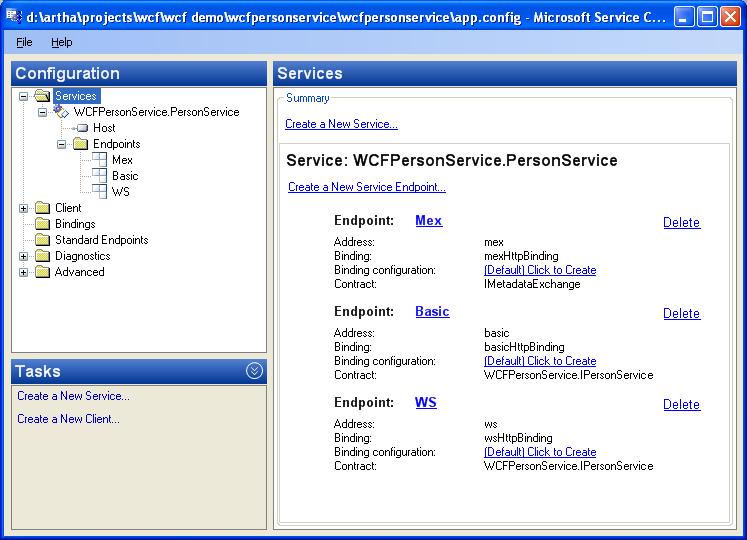
Task: Select the Client tree item label
Action: [68, 208]
